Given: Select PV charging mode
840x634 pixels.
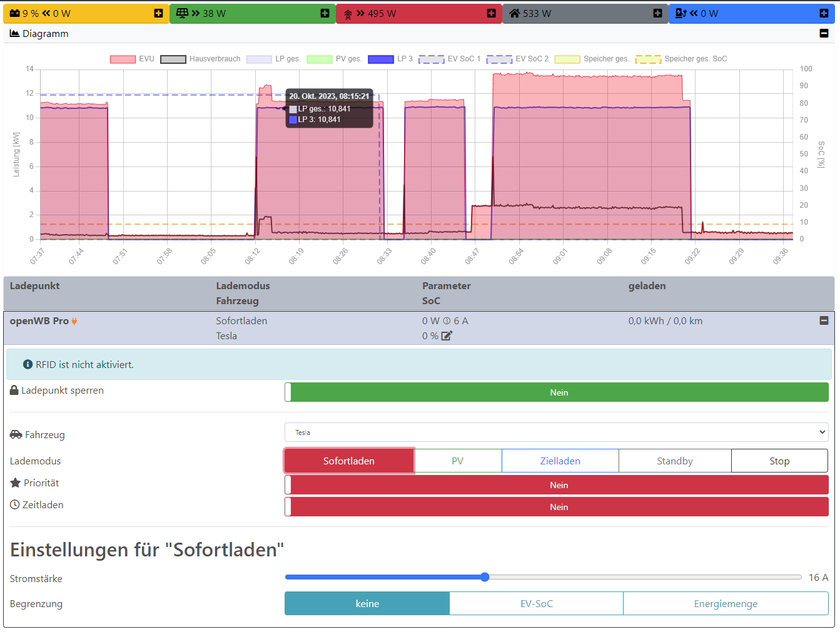Looking at the screenshot, I should 458,461.
